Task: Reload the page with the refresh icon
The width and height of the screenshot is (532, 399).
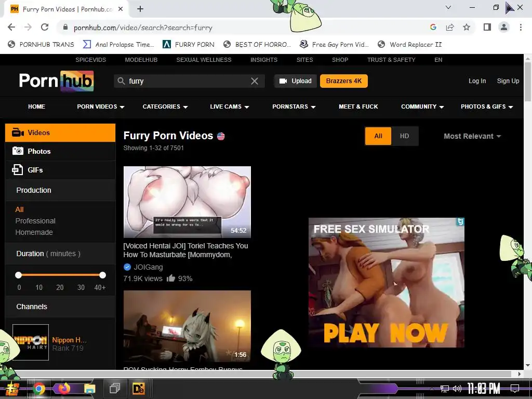Action: click(x=45, y=27)
